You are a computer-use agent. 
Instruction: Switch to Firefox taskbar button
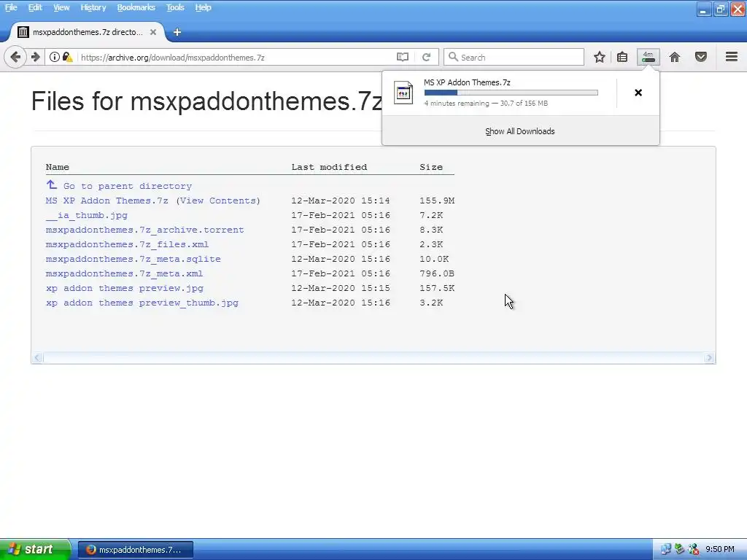pyautogui.click(x=136, y=550)
